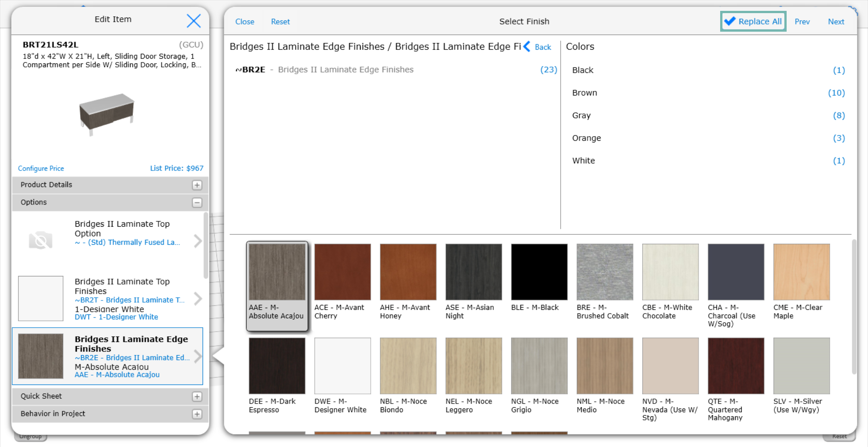This screenshot has width=868, height=447.
Task: Choose the QTE M-Quartered Mahogany swatch
Action: coord(736,366)
